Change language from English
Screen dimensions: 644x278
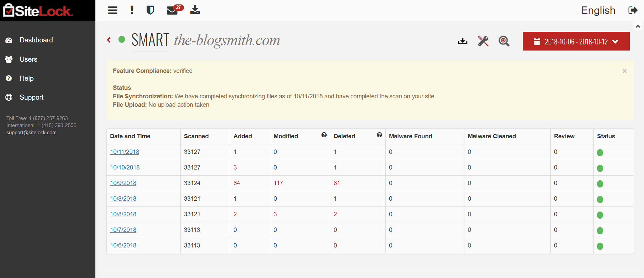coord(598,11)
